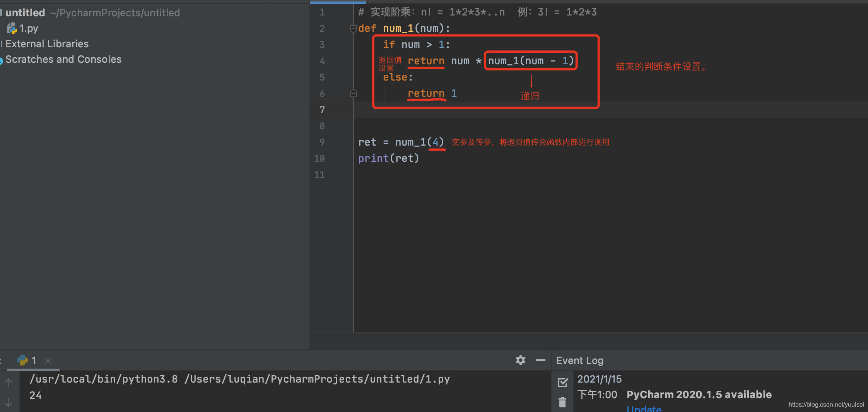
Task: Click line number 7 in gutter
Action: 322,110
